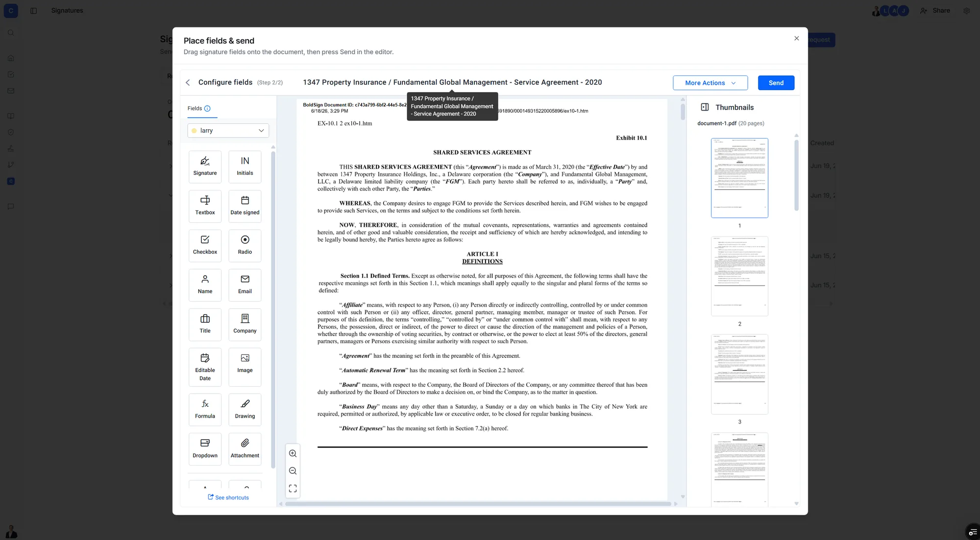980x540 pixels.
Task: Select the Dropdown field tool
Action: tap(205, 449)
